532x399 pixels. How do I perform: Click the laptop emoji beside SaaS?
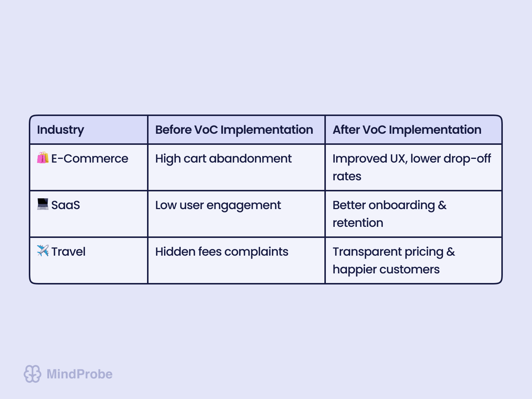[43, 204]
